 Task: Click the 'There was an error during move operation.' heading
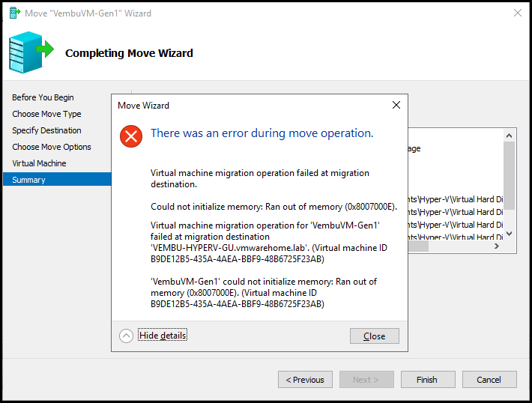(x=262, y=133)
